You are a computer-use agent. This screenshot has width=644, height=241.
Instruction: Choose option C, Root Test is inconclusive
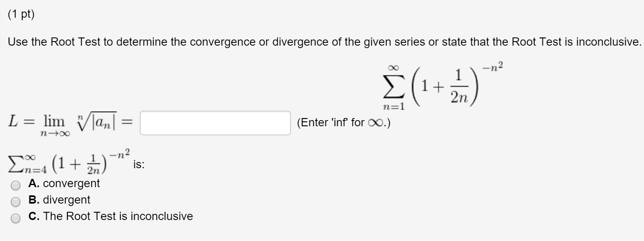click(16, 218)
